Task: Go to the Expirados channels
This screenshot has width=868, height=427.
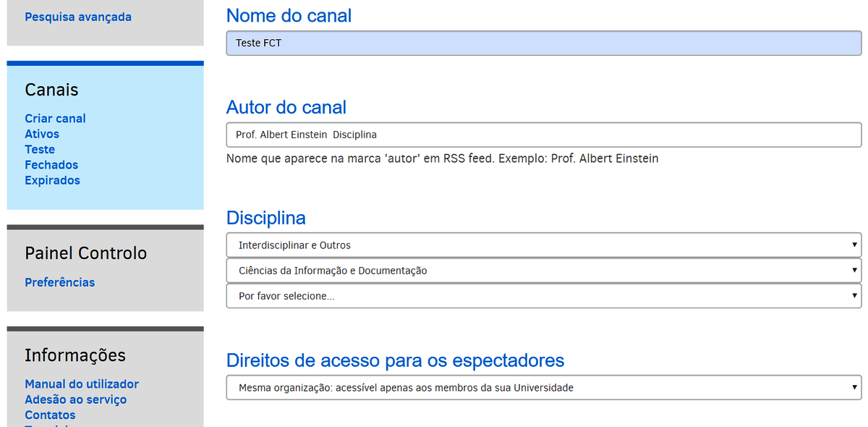Action: pos(52,180)
